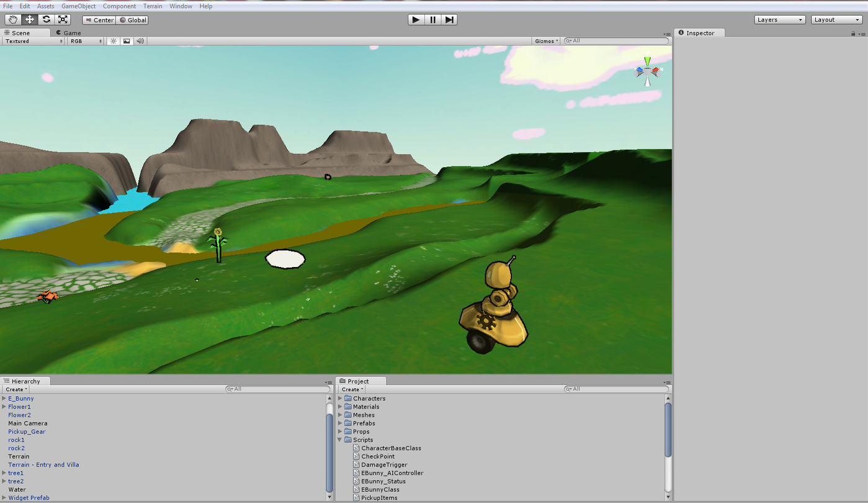Select the Move (translate) tool

click(x=30, y=20)
